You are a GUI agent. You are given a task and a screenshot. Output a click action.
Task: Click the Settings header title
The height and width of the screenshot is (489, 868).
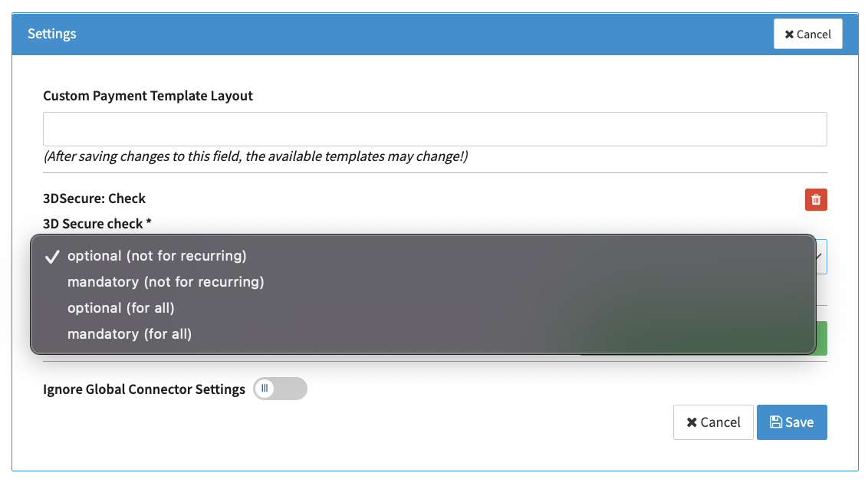[52, 34]
